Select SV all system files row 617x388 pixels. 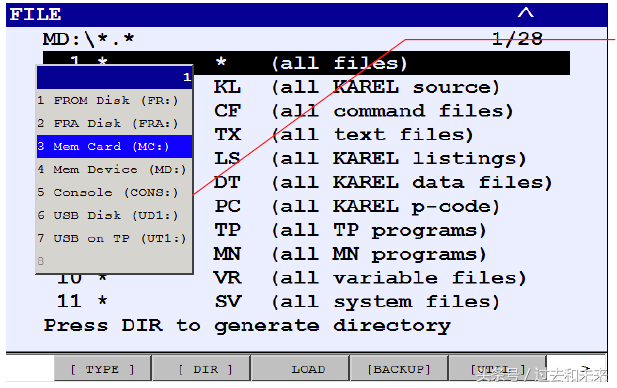click(x=278, y=301)
